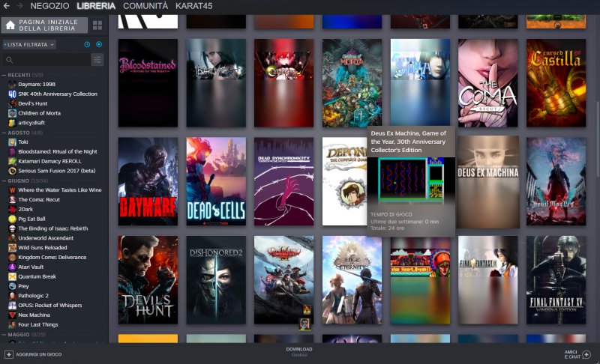
Task: Click Prey game icon in sidebar
Action: tap(12, 286)
